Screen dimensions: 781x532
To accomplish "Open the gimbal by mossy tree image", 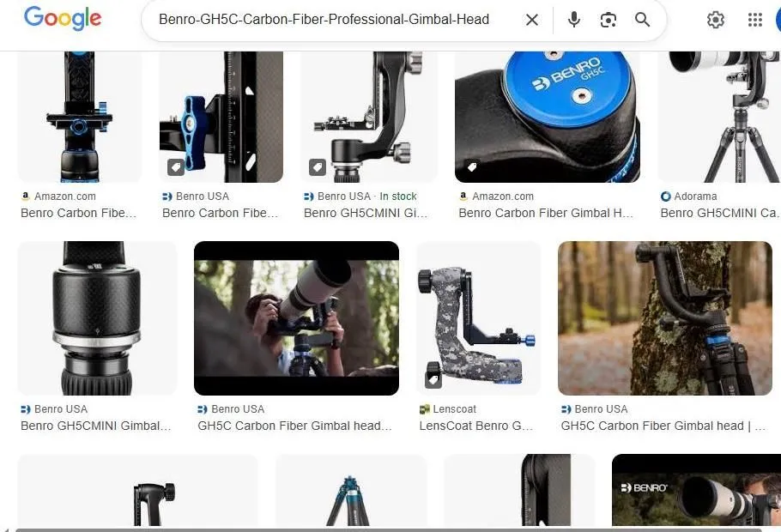I will coord(665,318).
